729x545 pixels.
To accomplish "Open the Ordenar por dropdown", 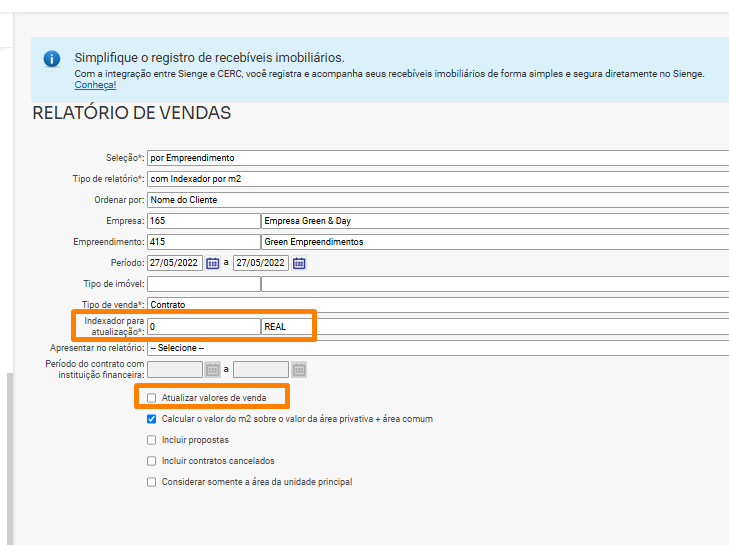I will [438, 200].
